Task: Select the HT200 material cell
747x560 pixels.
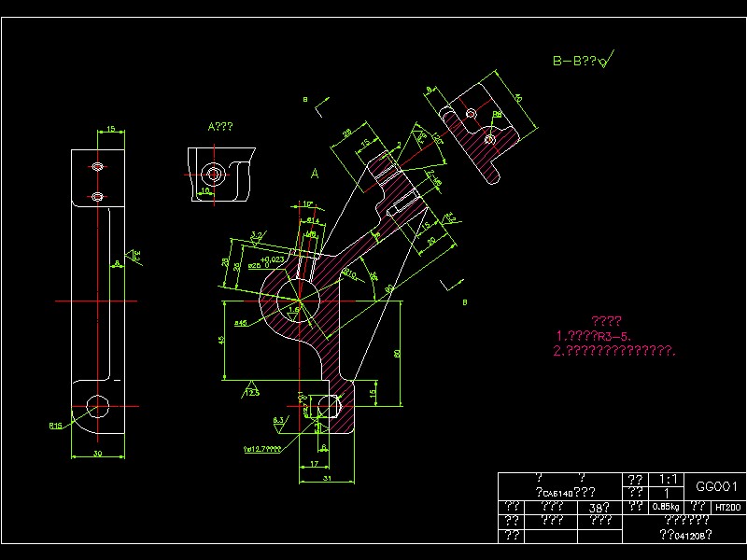Action: [727, 508]
